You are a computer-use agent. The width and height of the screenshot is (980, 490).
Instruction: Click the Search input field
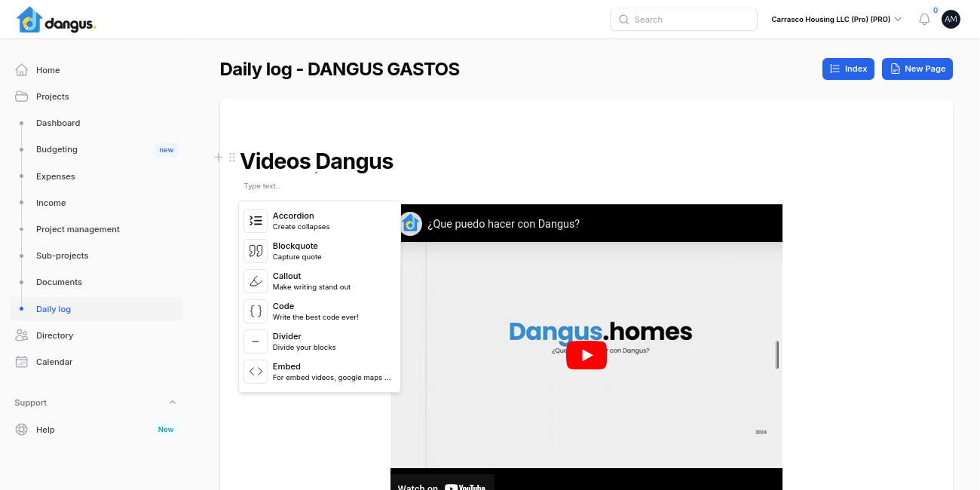[683, 20]
